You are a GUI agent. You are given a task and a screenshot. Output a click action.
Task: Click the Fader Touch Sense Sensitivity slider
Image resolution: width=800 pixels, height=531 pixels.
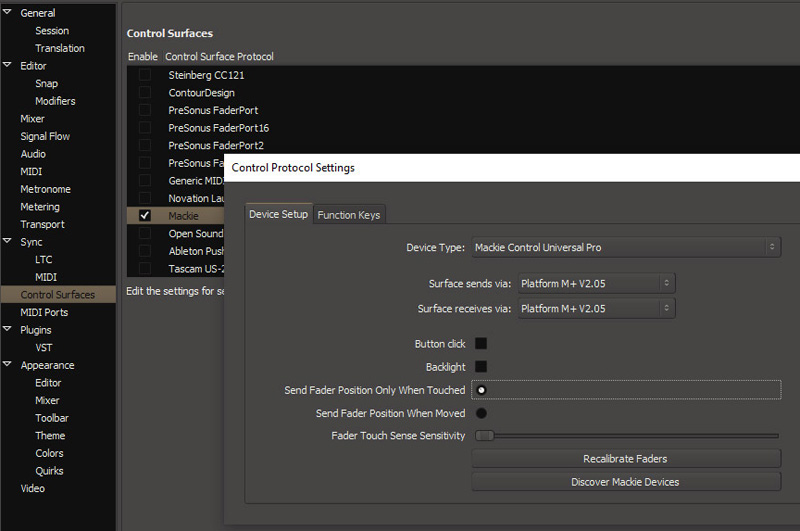[x=625, y=436]
